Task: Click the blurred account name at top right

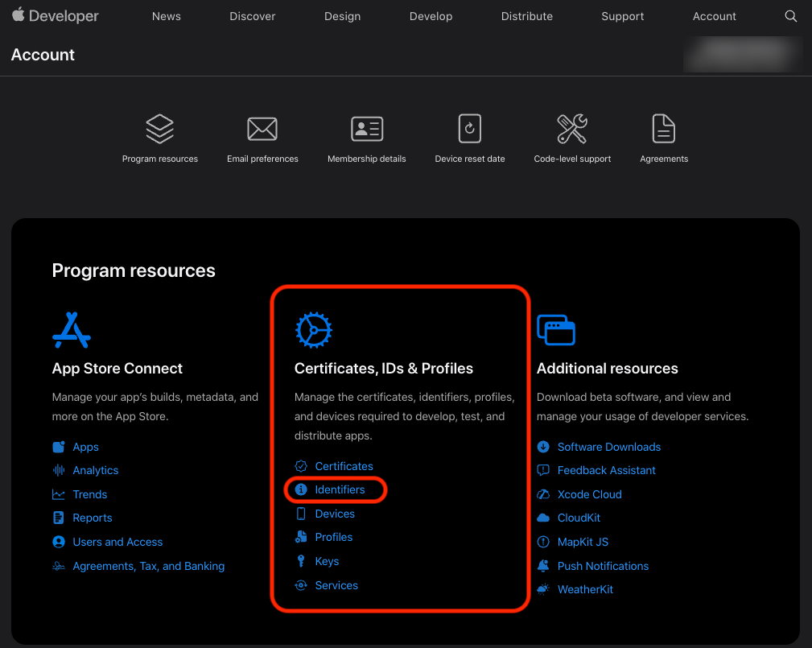Action: click(742, 53)
